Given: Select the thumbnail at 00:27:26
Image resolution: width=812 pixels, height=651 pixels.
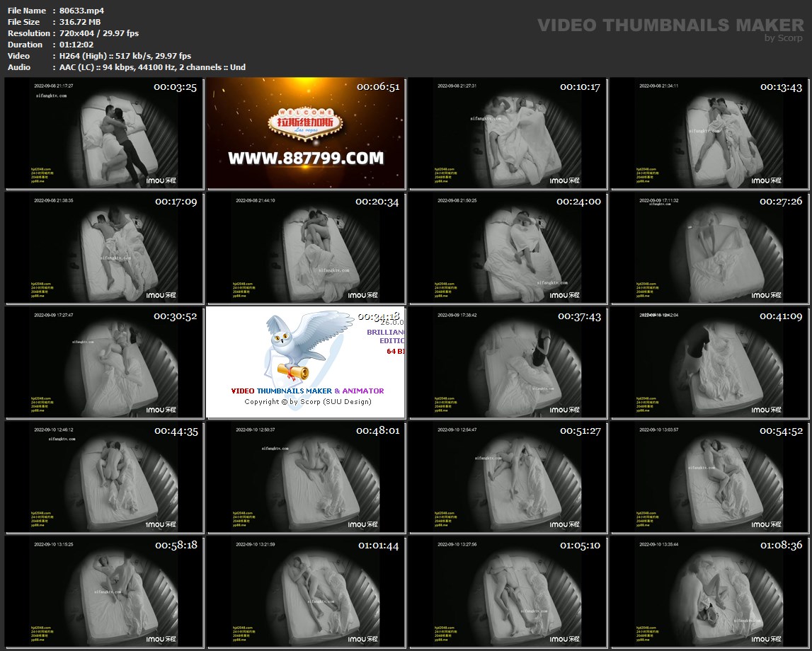Looking at the screenshot, I should point(710,248).
